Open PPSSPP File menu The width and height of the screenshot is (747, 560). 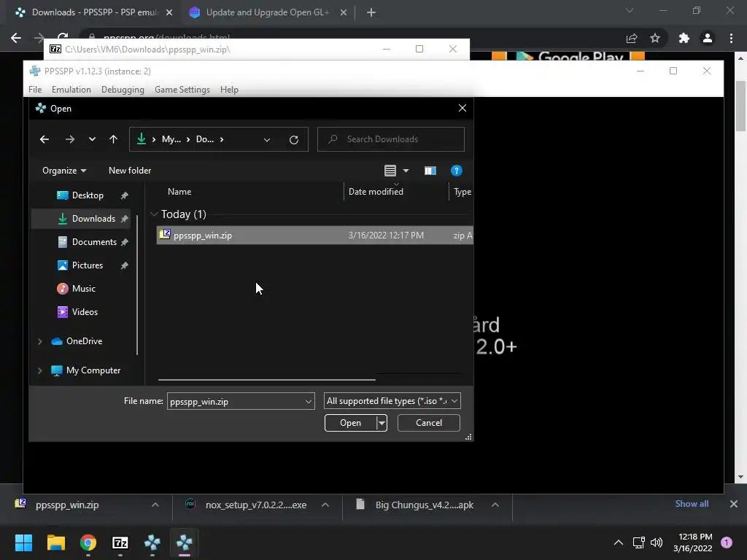coord(35,90)
